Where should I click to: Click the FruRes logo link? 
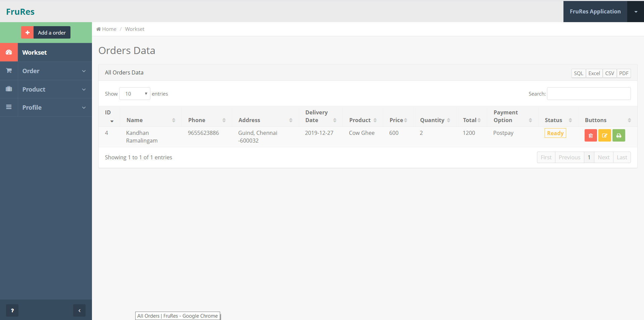20,12
